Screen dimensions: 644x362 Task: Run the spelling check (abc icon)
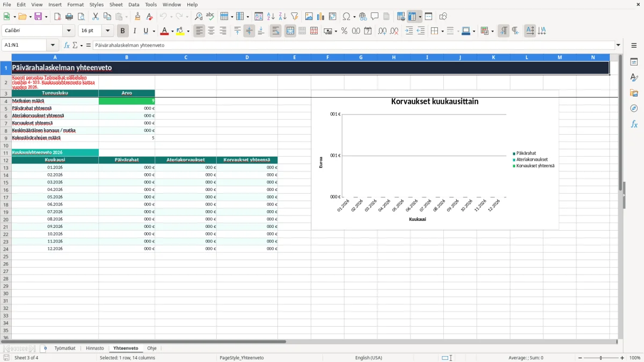pyautogui.click(x=210, y=17)
